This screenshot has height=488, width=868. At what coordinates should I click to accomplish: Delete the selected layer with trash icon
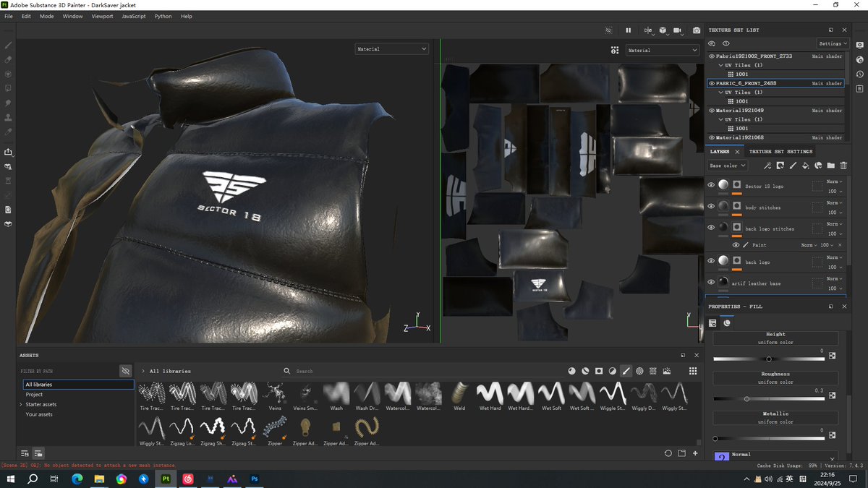[x=843, y=166]
